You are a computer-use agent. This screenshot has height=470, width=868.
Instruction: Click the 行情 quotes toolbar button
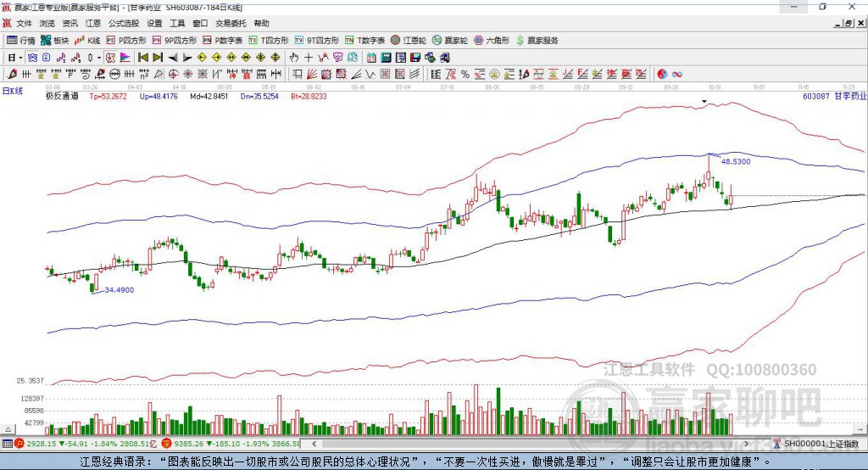pos(21,41)
